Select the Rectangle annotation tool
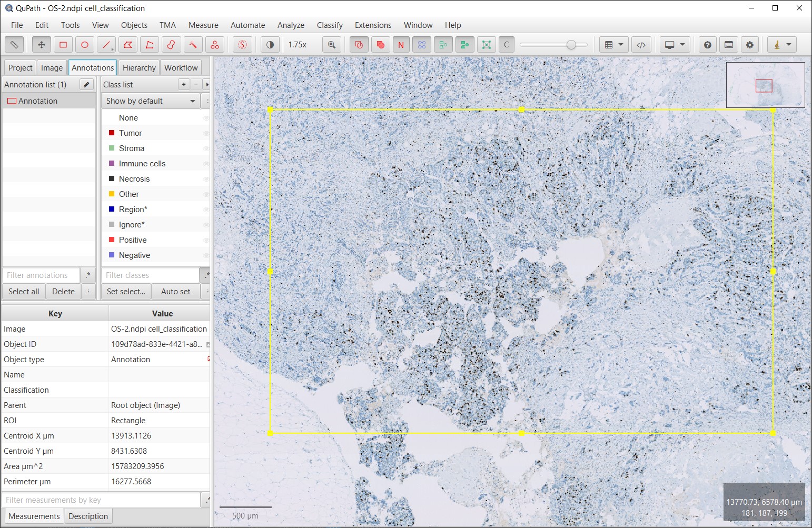This screenshot has height=528, width=812. coord(63,45)
